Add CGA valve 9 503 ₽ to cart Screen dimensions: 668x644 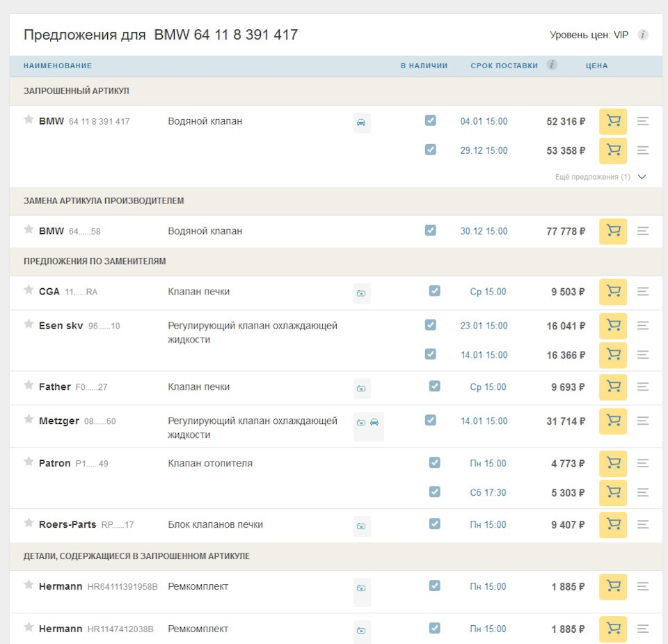pyautogui.click(x=612, y=292)
